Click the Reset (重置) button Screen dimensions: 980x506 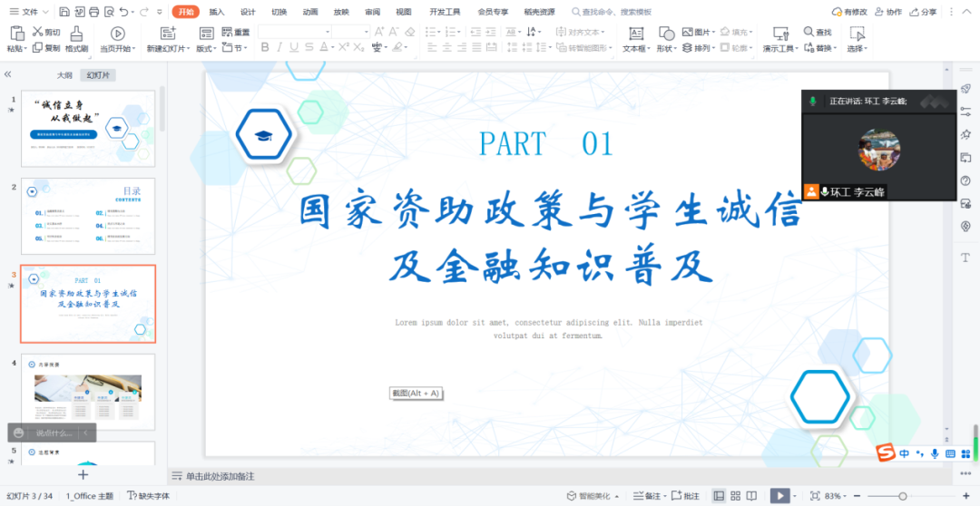point(236,33)
